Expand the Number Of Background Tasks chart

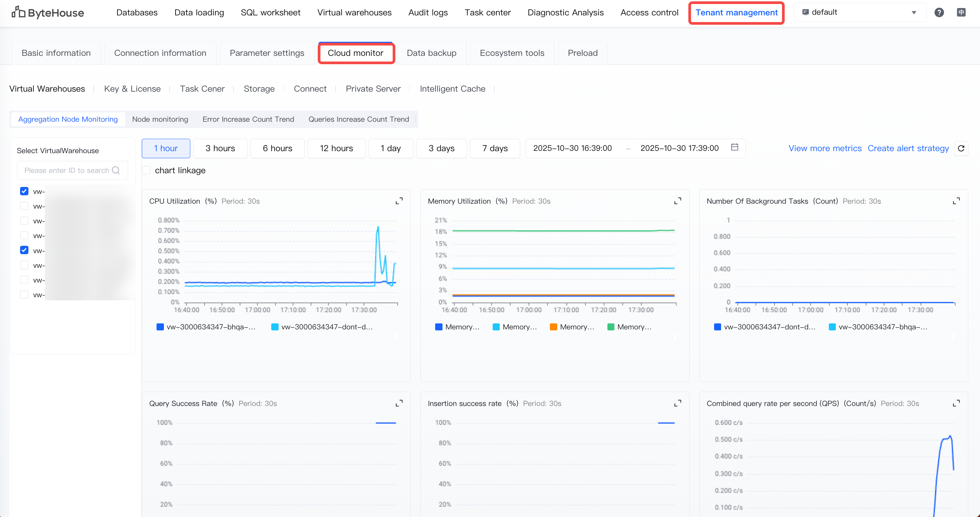956,201
